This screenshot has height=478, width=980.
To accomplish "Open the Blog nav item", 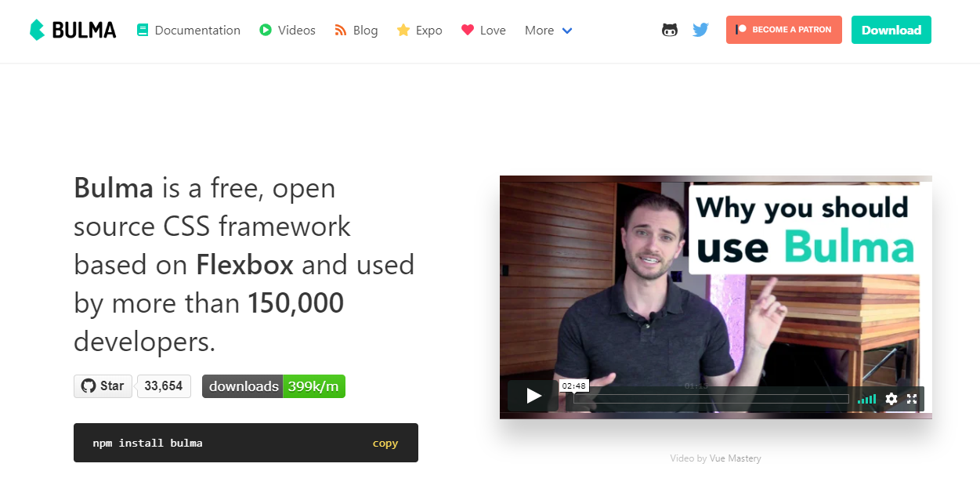I will point(356,31).
